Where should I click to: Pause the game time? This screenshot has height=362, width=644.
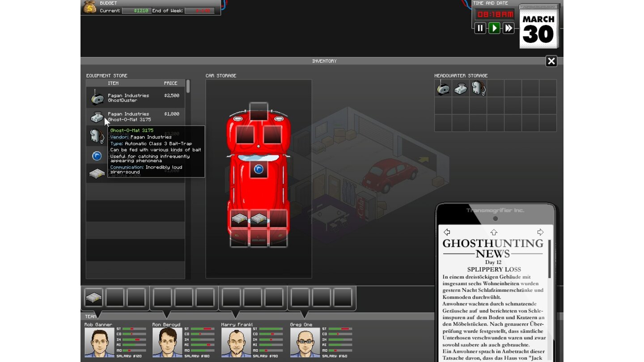(480, 28)
